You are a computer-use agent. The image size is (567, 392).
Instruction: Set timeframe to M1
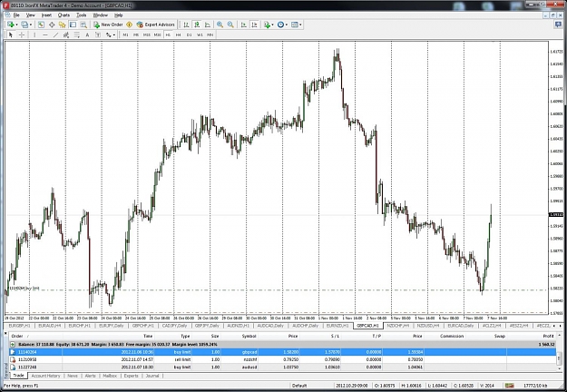pyautogui.click(x=125, y=34)
